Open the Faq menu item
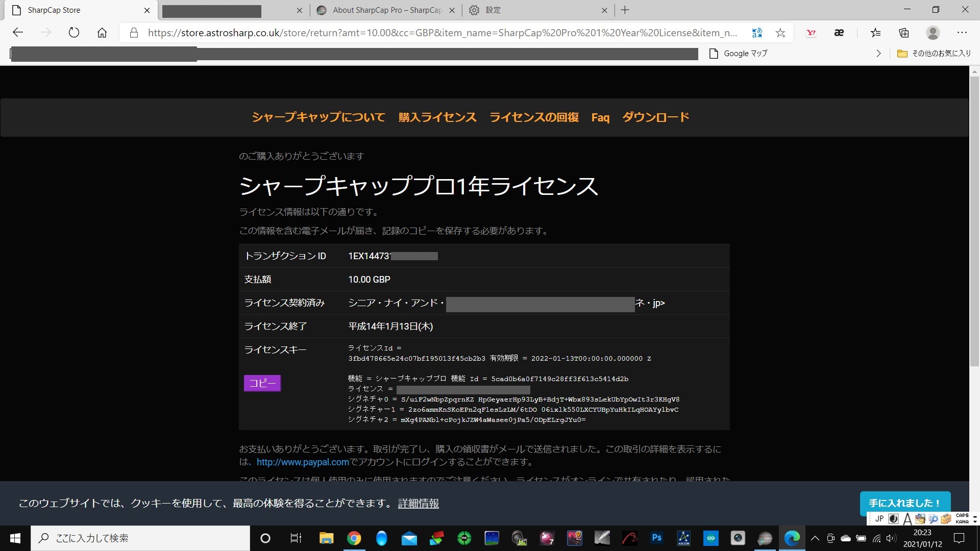The width and height of the screenshot is (980, 551). click(600, 118)
